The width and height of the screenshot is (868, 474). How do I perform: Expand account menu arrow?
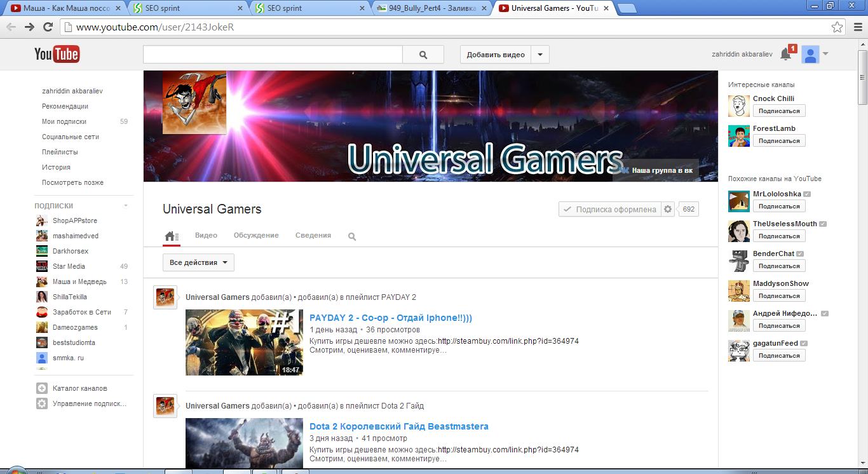pyautogui.click(x=825, y=54)
